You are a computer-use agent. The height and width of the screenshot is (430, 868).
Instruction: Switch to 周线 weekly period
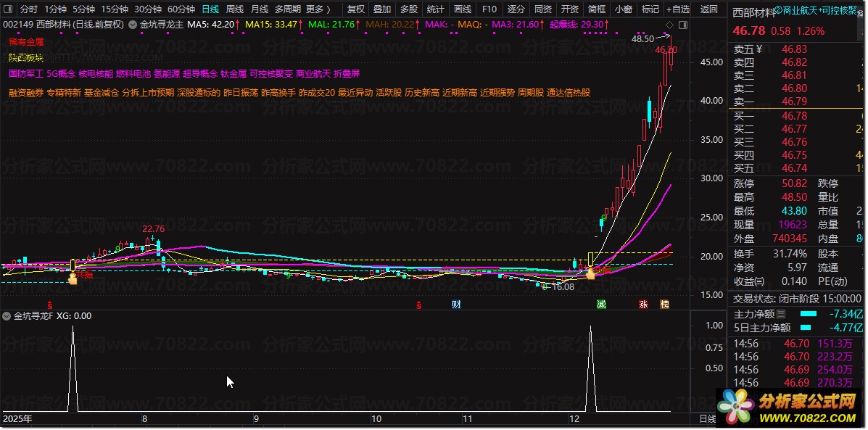[235, 9]
